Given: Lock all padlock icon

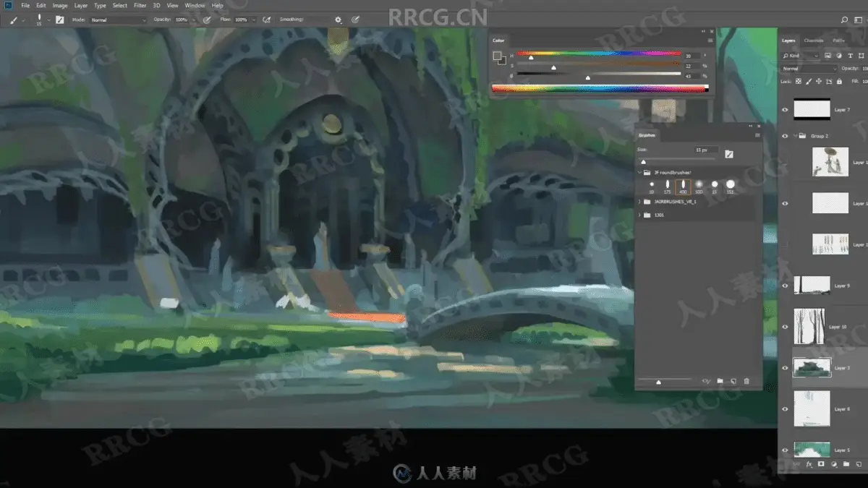Looking at the screenshot, I should (x=840, y=81).
